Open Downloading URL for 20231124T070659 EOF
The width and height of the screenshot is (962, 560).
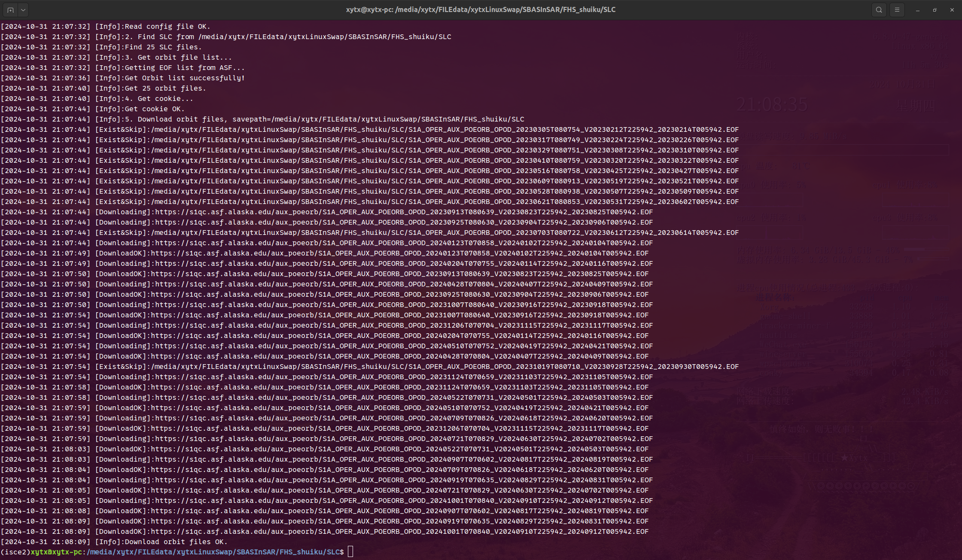coord(404,377)
